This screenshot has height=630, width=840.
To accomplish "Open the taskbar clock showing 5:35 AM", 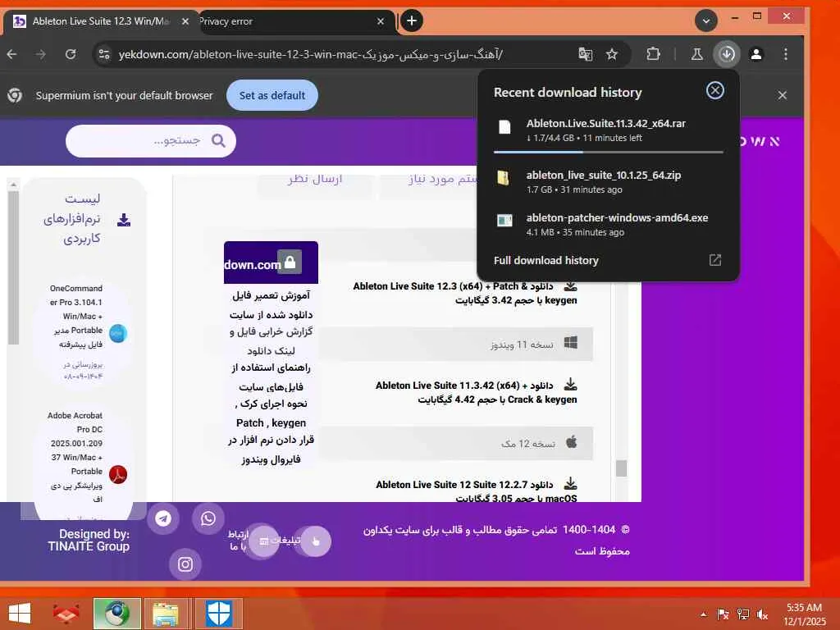I will pos(804,614).
